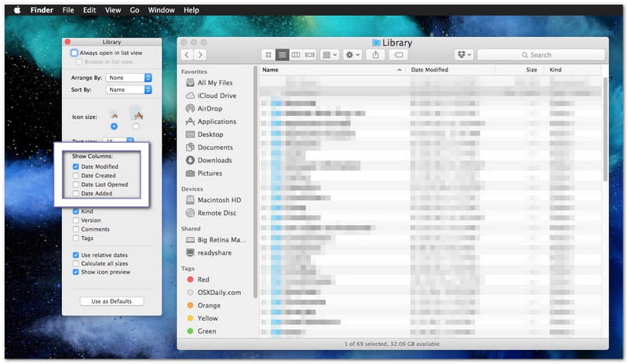Uncheck Date Modified column
Image resolution: width=628 pixels, height=364 pixels.
(x=75, y=166)
